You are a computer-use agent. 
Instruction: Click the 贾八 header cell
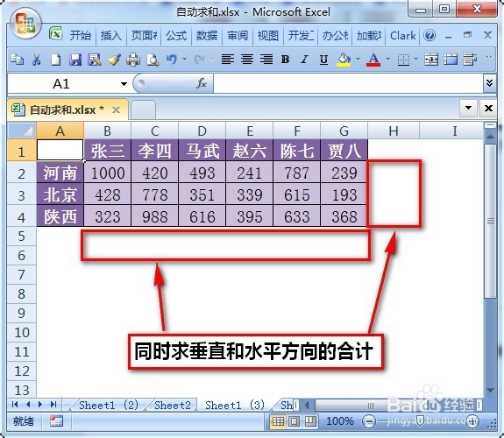click(x=344, y=151)
